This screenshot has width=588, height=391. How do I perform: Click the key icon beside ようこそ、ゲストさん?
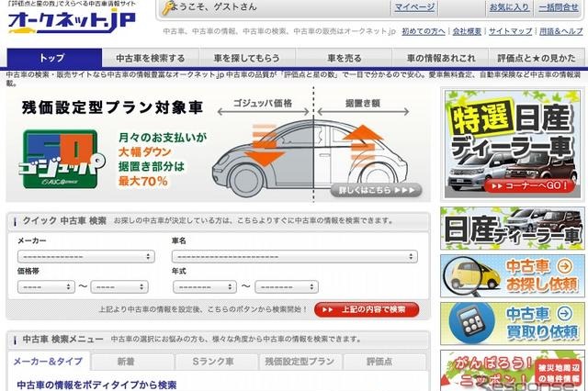tap(166, 8)
